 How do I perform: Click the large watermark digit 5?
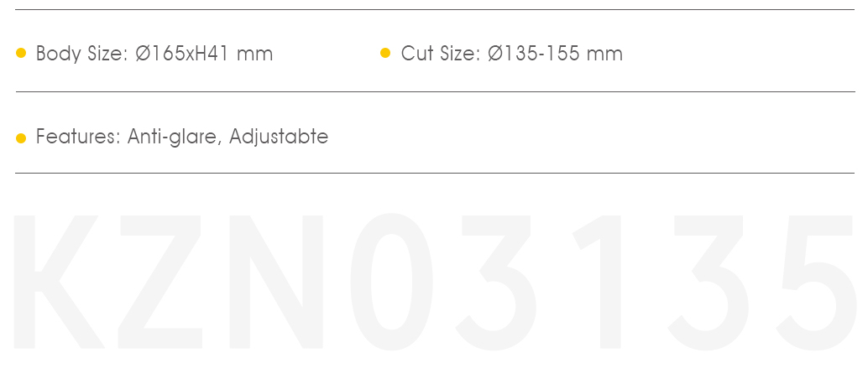(816, 282)
